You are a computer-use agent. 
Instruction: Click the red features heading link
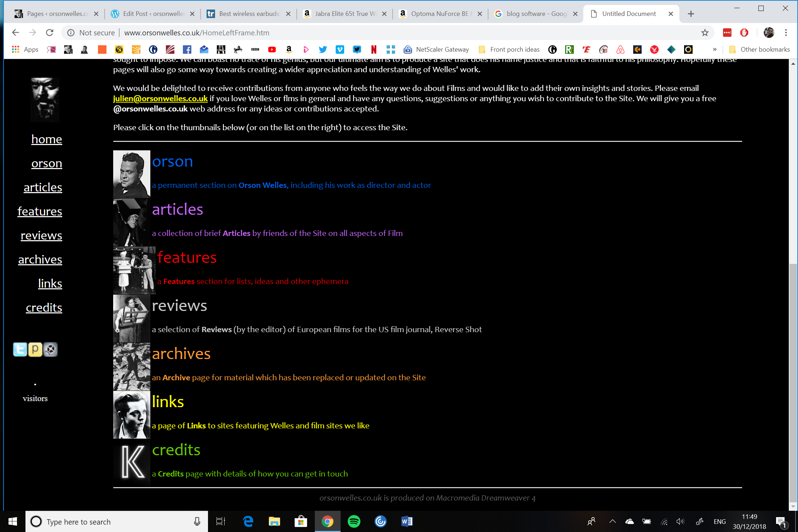[x=187, y=257]
